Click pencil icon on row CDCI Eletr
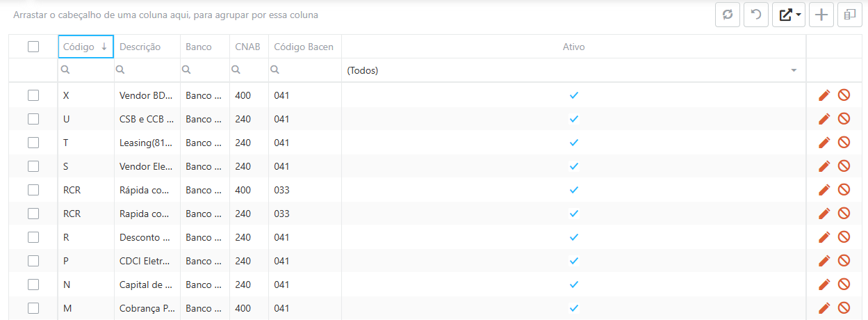Image resolution: width=868 pixels, height=320 pixels. click(824, 261)
